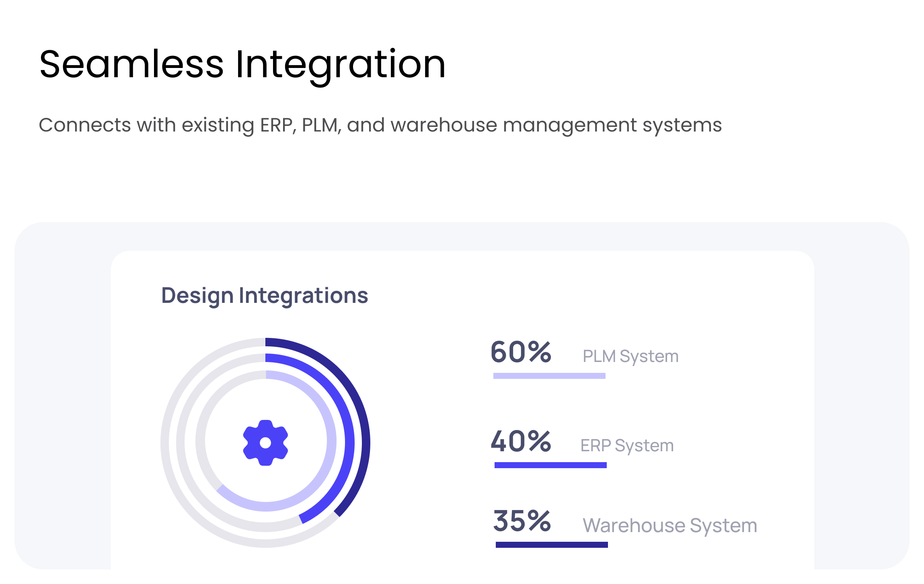
Task: Click the dark navy outer ring arc
Action: click(x=365, y=442)
